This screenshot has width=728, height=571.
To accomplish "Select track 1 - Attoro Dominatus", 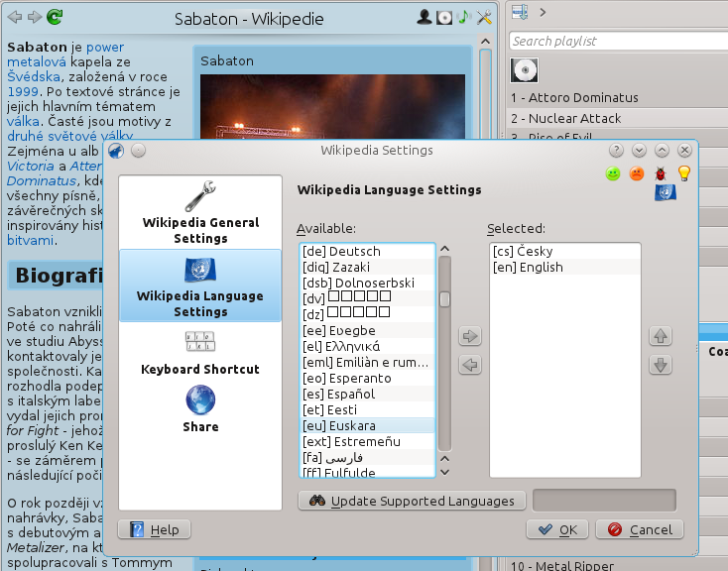I will tap(619, 97).
